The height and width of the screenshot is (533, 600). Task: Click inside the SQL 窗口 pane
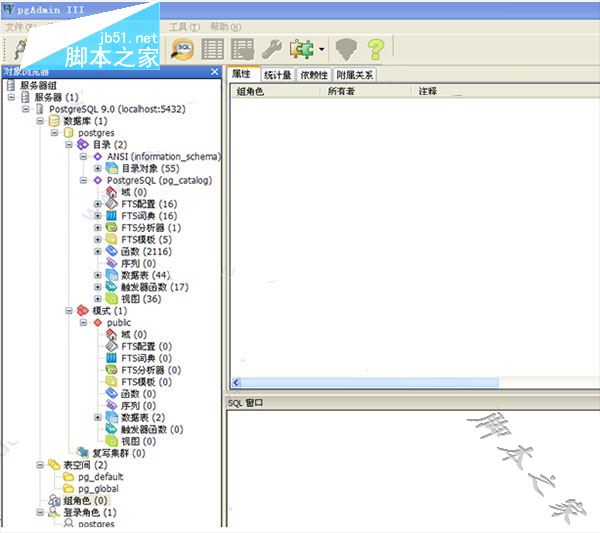tap(413, 469)
